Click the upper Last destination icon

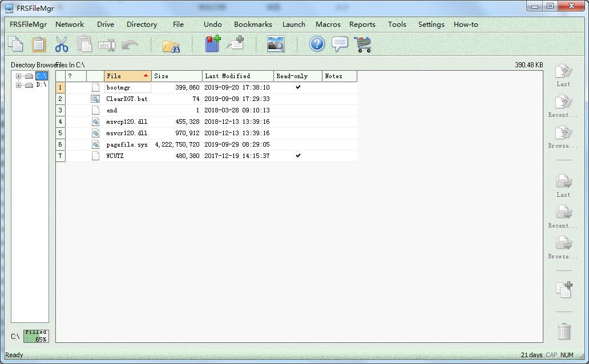(x=563, y=71)
